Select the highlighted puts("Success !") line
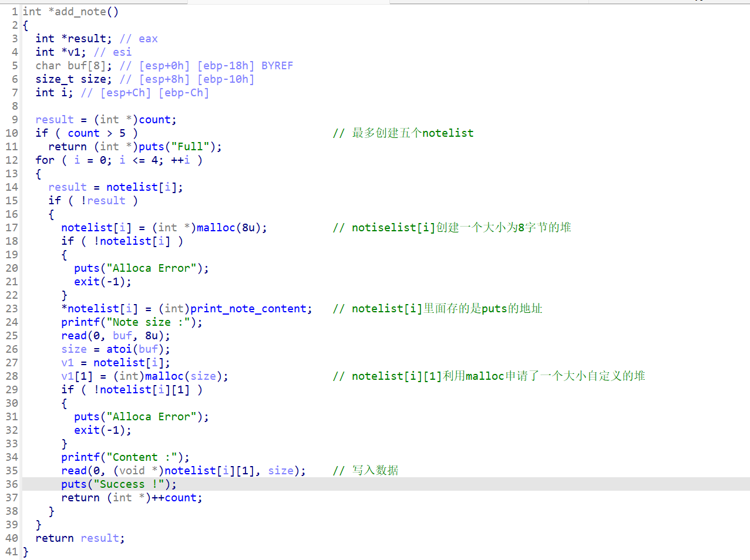 119,484
